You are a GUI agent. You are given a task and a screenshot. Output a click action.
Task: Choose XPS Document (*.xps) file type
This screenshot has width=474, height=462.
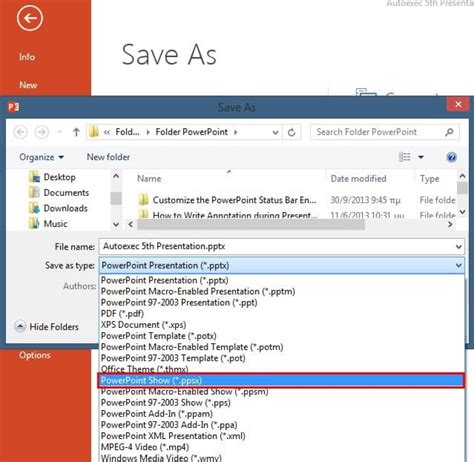282,325
